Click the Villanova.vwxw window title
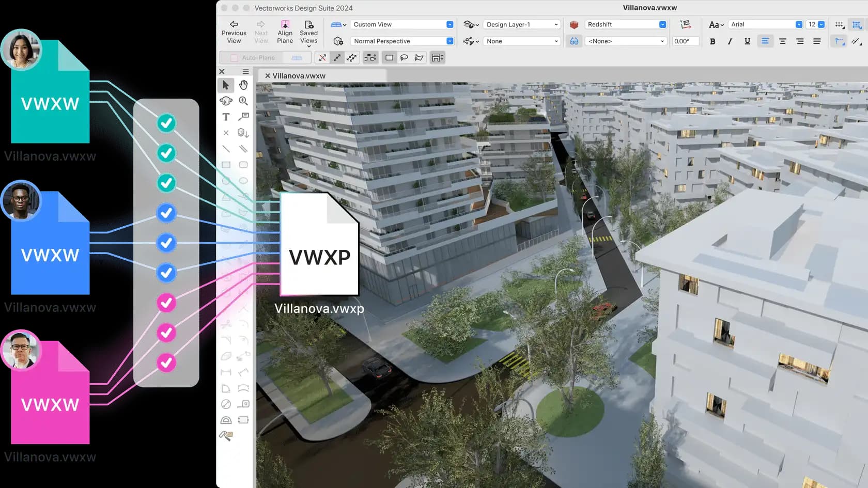This screenshot has height=488, width=868. click(650, 8)
